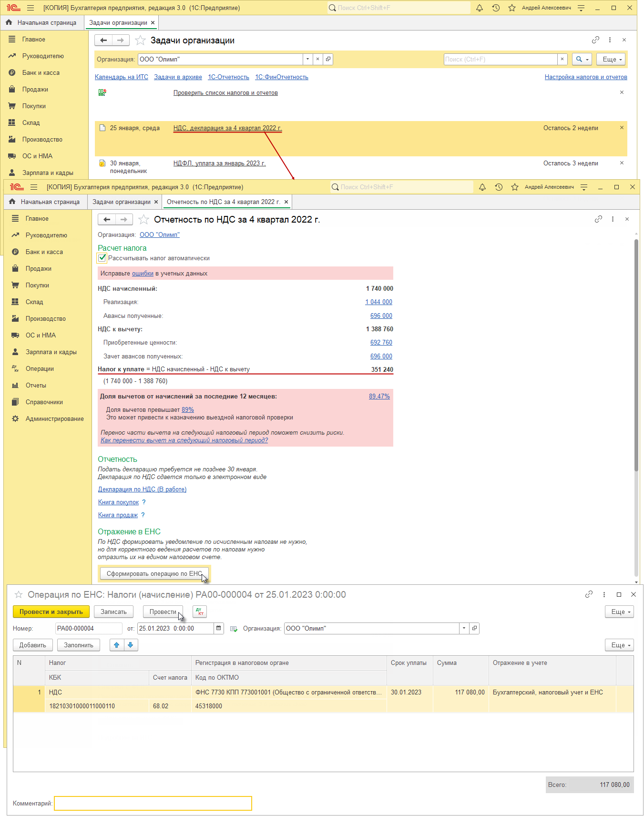This screenshot has height=816, width=644.
Task: Click Добавить button above tax table
Action: 33,645
